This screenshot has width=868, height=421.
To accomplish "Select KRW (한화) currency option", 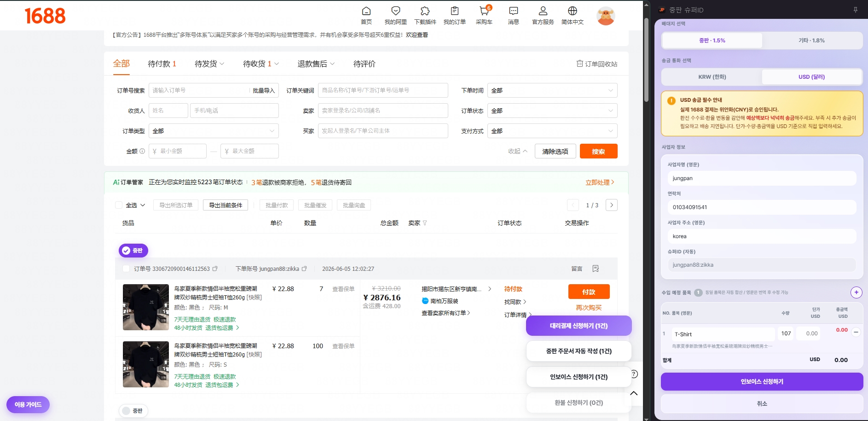I will point(712,77).
